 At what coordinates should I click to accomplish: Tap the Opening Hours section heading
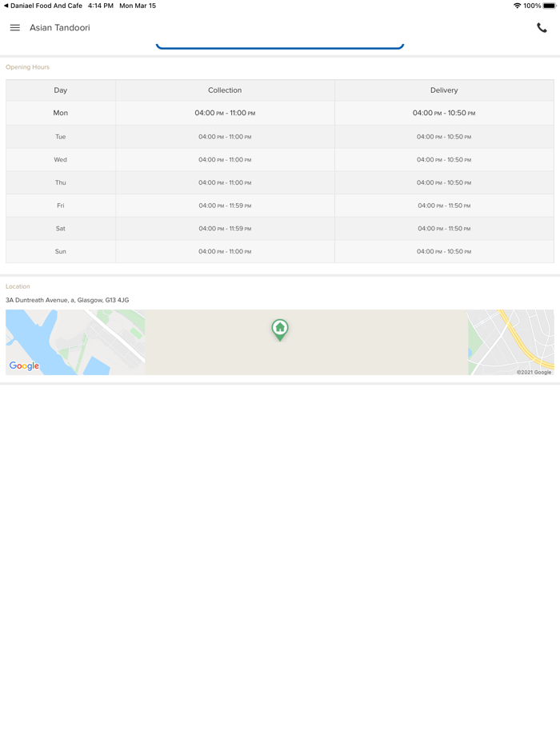tap(28, 67)
